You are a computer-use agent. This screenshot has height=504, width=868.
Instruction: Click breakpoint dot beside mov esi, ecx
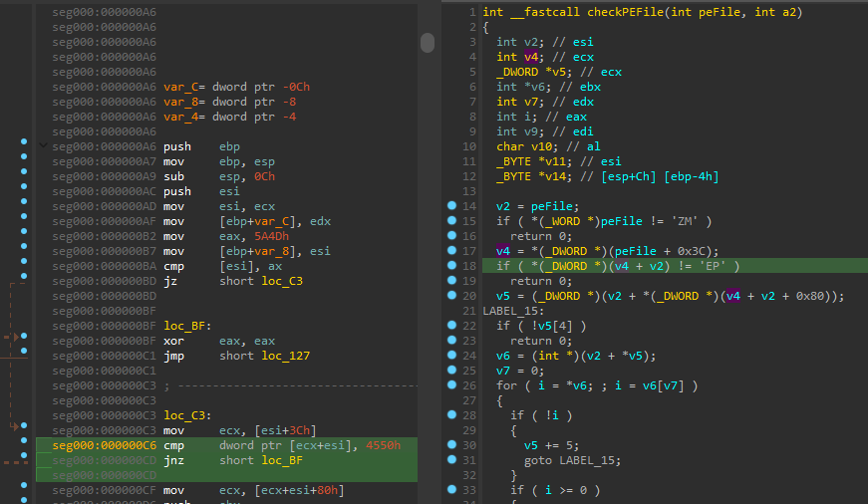24,201
